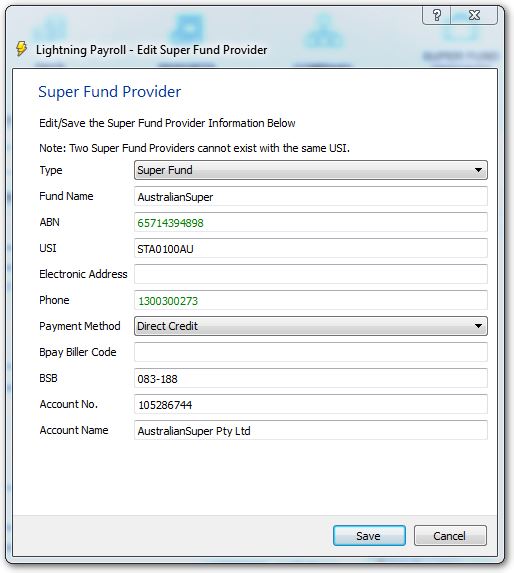Click the empty Electronic Address field

(311, 274)
